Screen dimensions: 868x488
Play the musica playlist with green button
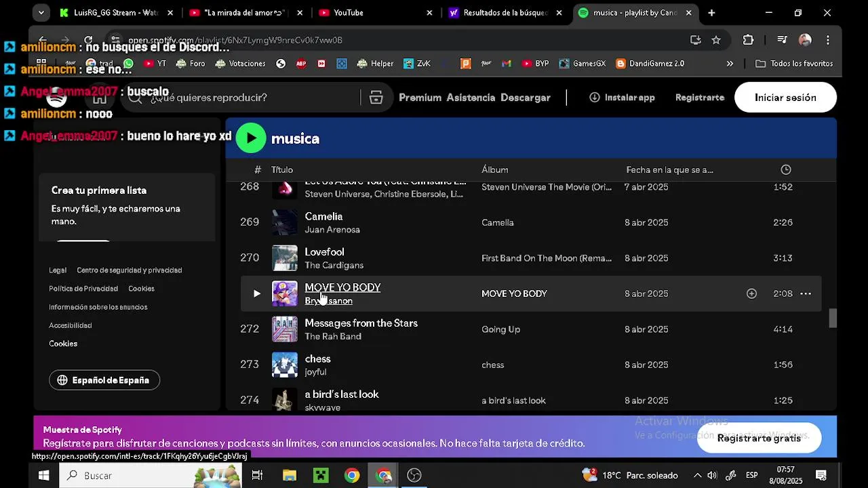click(251, 138)
